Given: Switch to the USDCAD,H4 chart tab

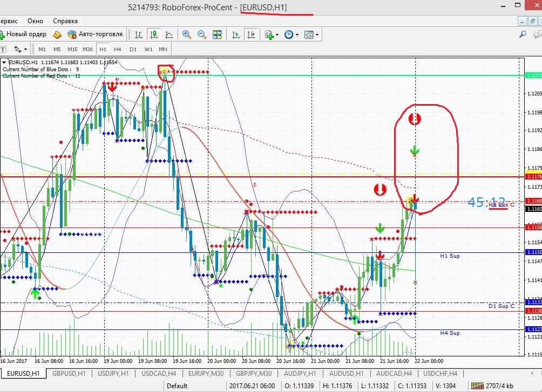Looking at the screenshot, I should tap(159, 373).
